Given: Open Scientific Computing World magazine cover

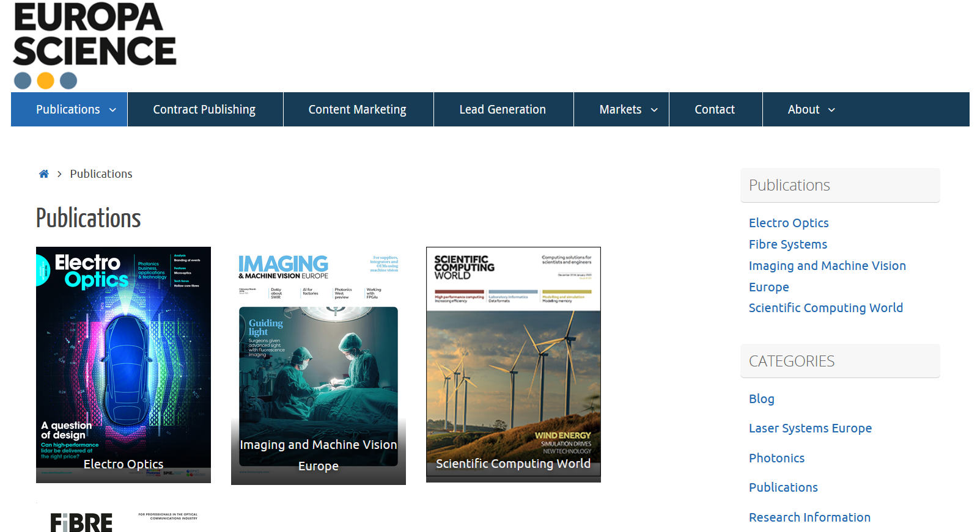Looking at the screenshot, I should [x=513, y=364].
